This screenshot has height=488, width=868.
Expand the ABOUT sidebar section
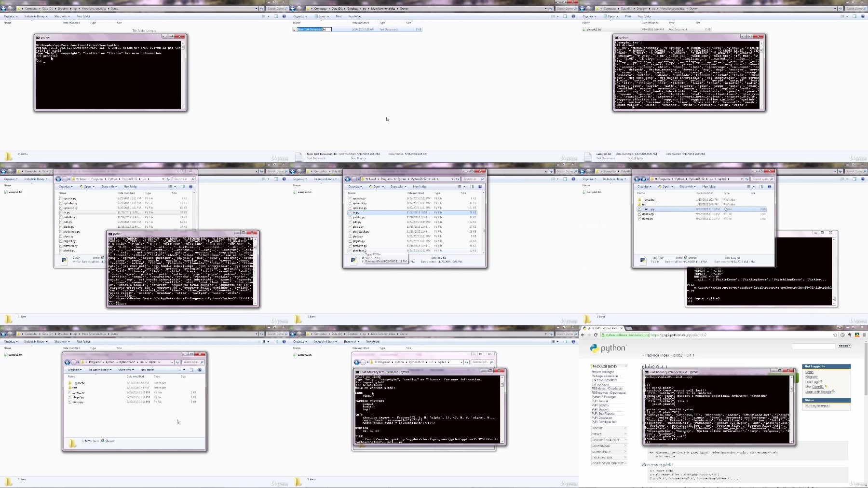(609, 428)
